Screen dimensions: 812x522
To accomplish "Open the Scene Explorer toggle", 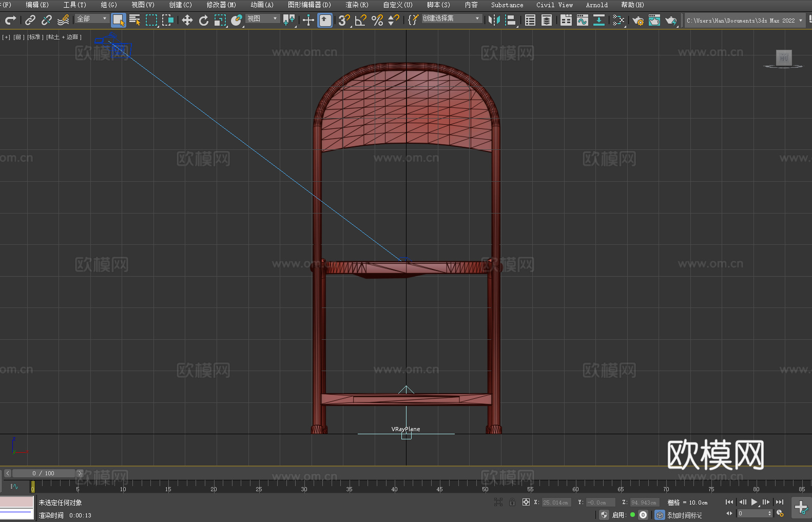I will 530,20.
